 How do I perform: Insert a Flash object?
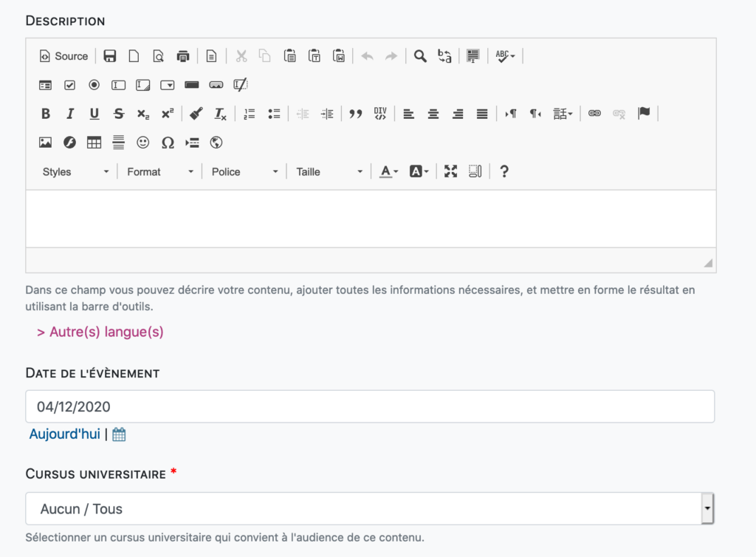click(x=69, y=143)
